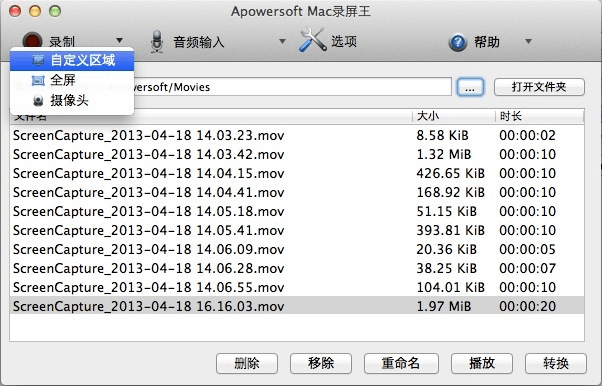Viewport: 602px width, 386px height.
Task: Click the 打开文件夹 button
Action: click(x=539, y=87)
